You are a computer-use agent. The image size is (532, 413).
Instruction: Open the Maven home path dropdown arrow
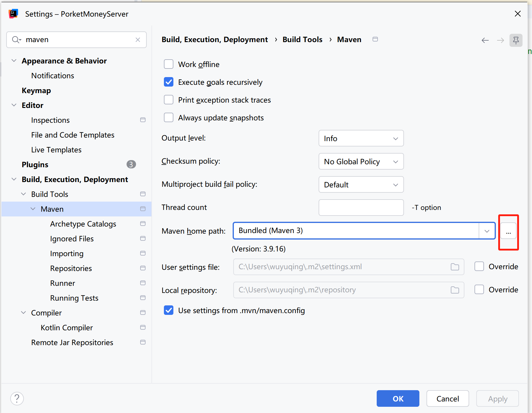point(487,231)
